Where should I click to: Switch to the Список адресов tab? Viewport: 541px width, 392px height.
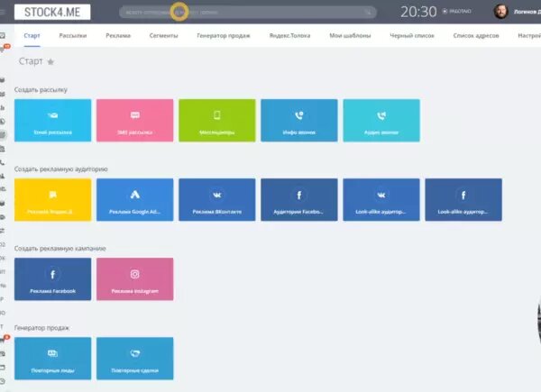476,35
